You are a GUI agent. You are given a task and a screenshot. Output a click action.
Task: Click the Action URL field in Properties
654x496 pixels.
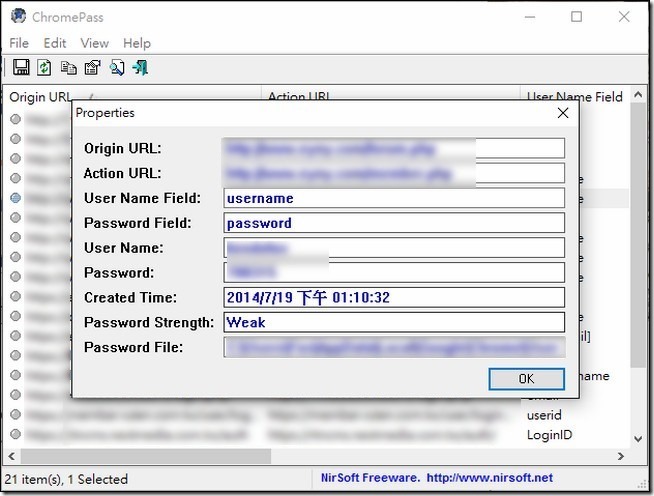point(394,173)
